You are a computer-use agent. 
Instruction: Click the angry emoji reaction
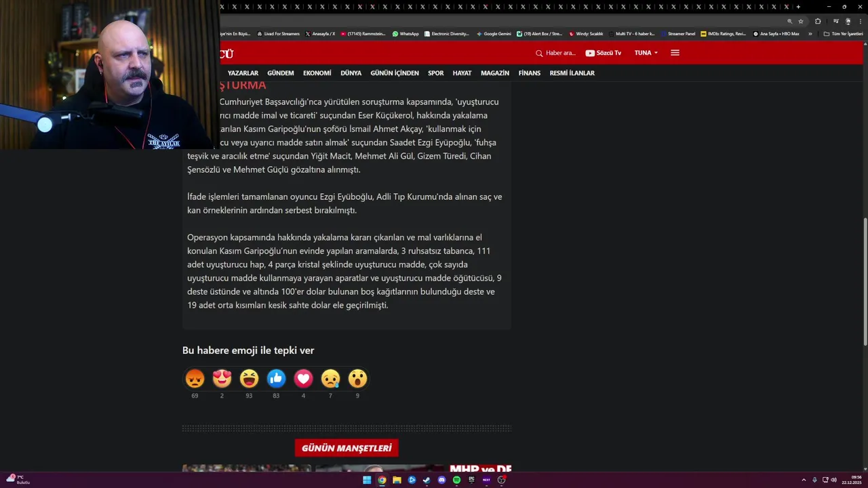click(195, 378)
